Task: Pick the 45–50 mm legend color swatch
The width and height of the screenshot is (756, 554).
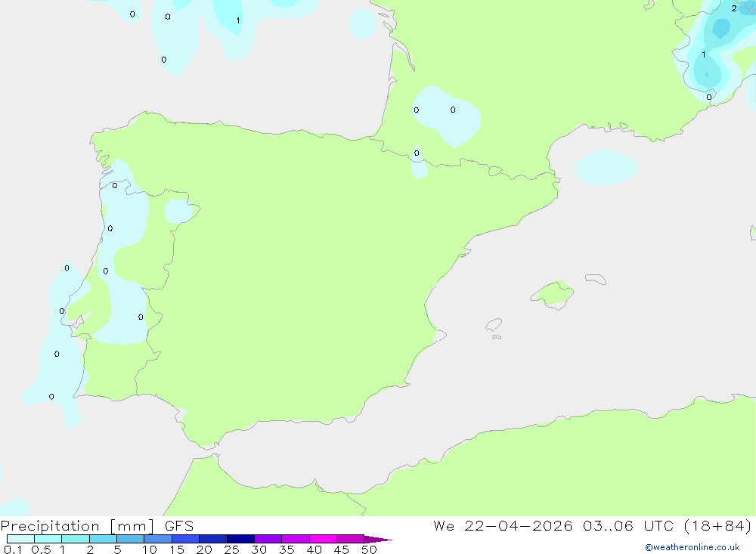Action: click(x=351, y=539)
